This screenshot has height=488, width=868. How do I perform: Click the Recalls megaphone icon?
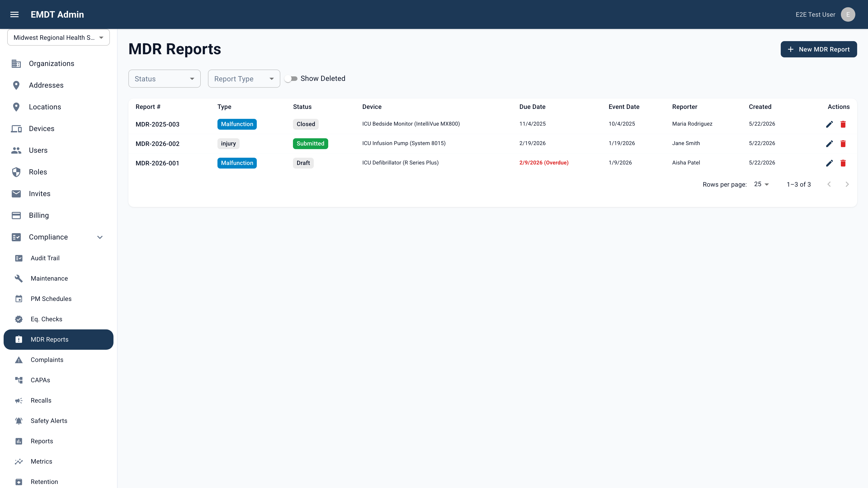[19, 400]
